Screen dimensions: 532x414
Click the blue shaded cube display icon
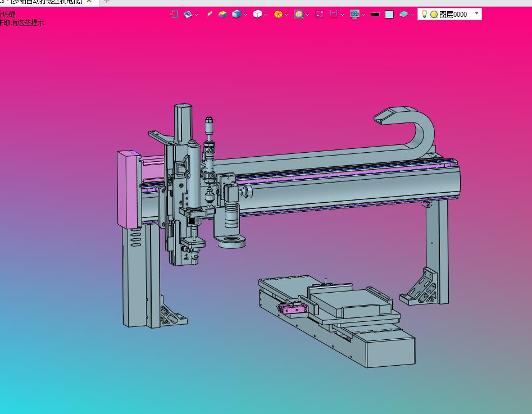pyautogui.click(x=237, y=14)
